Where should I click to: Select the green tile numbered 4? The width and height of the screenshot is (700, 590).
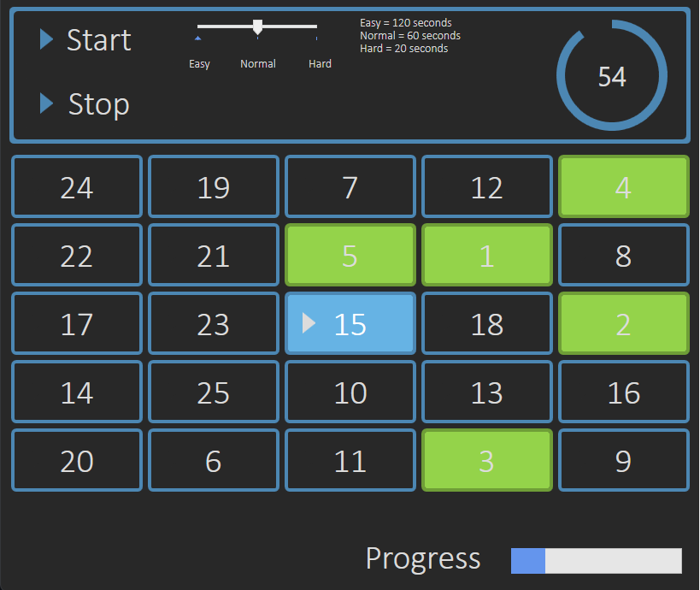tap(623, 186)
